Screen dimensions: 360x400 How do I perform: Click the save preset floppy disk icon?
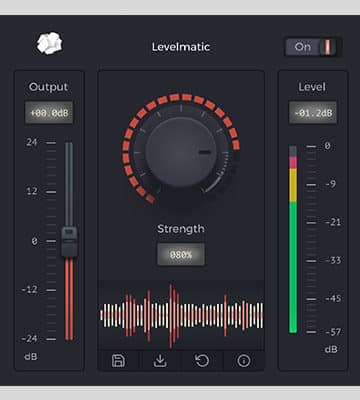tap(118, 361)
